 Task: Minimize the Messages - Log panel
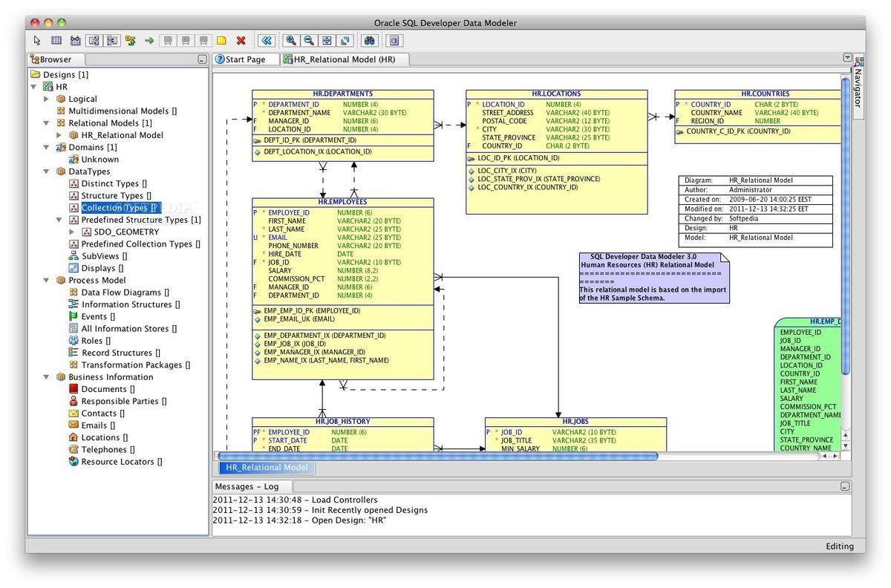pyautogui.click(x=845, y=486)
